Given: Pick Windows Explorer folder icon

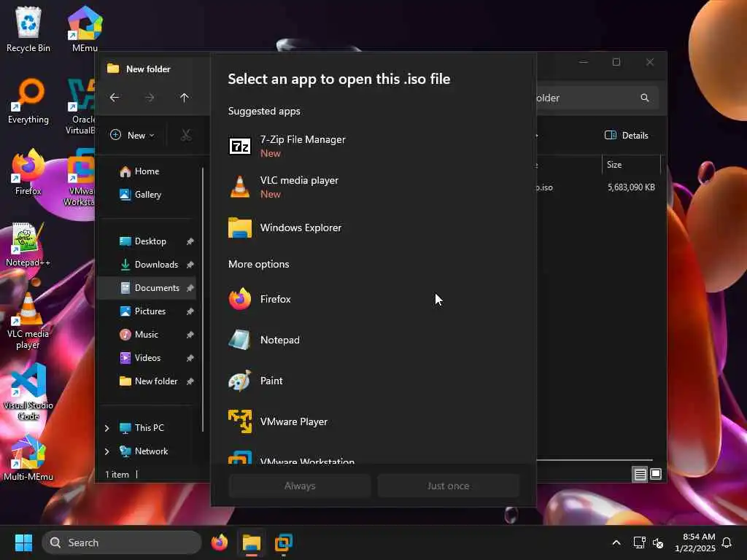Looking at the screenshot, I should 239,227.
